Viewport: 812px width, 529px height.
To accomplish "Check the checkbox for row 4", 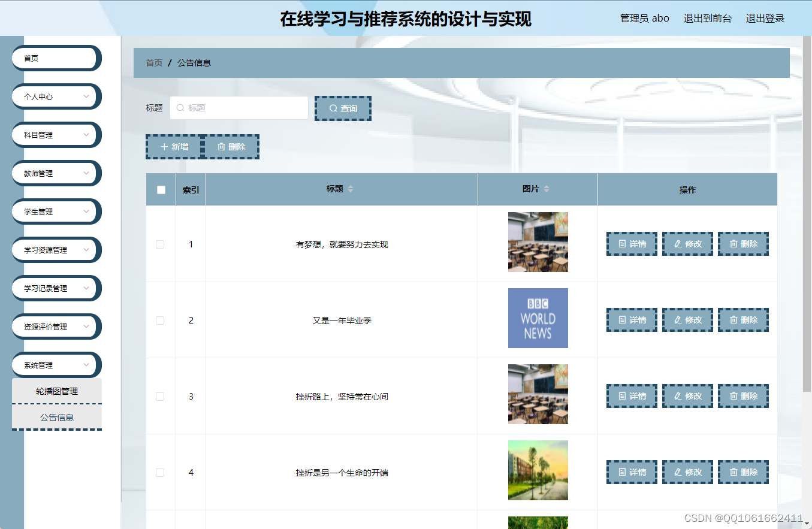I will (160, 472).
